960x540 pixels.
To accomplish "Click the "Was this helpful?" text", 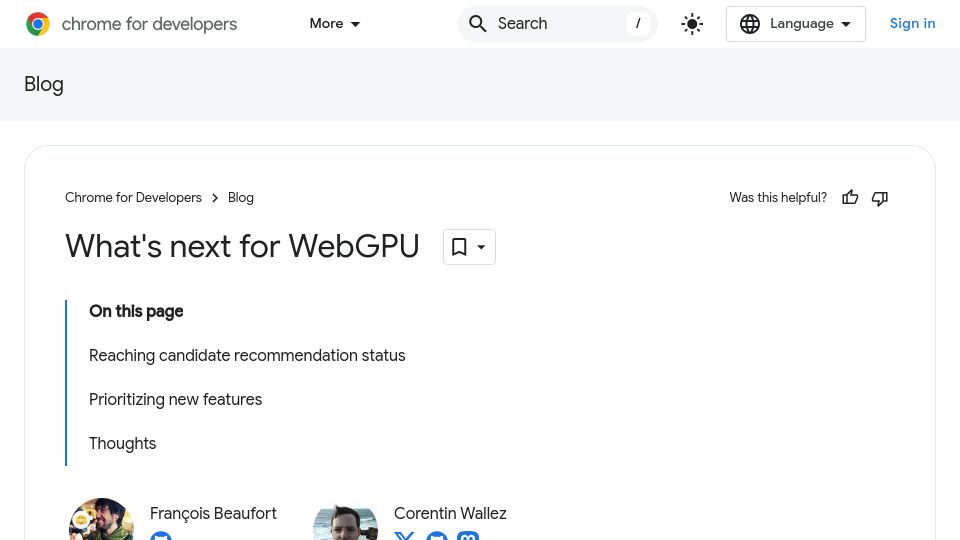I will click(x=778, y=198).
